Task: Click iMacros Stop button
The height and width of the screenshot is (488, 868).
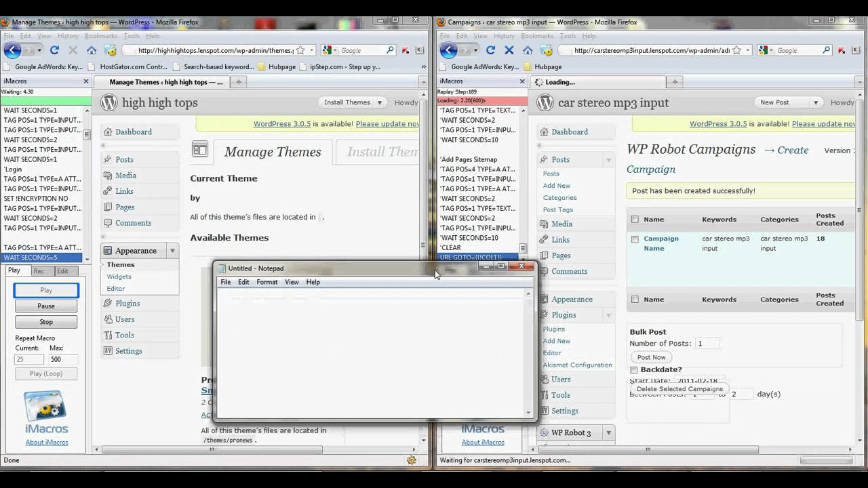Action: (46, 322)
